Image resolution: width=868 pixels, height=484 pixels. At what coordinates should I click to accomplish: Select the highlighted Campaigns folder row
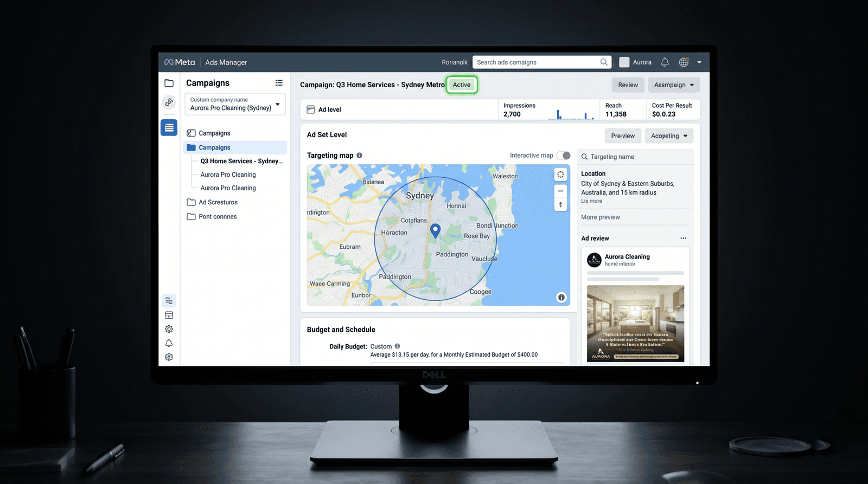click(x=235, y=147)
